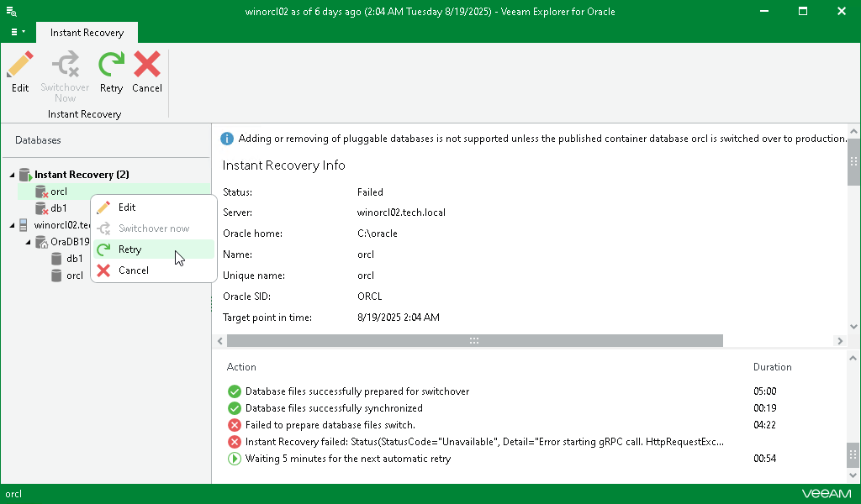The image size is (861, 504).
Task: Click the green checkmark beside synchronized files action
Action: [235, 408]
